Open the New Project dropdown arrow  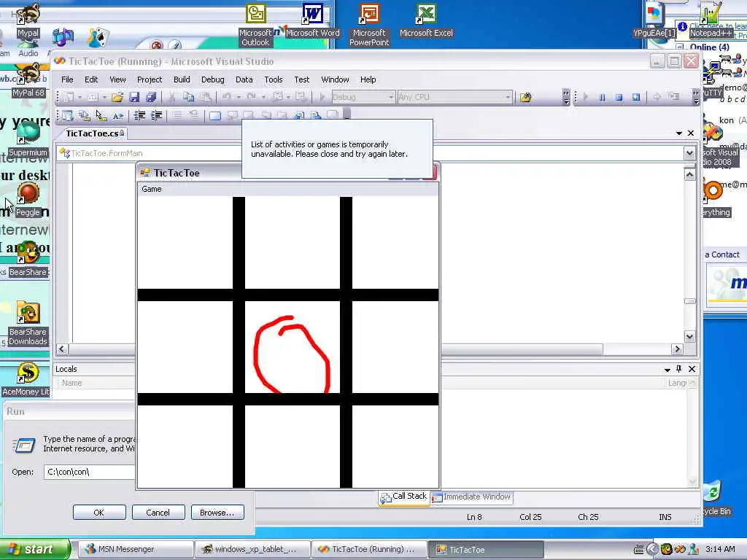80,97
